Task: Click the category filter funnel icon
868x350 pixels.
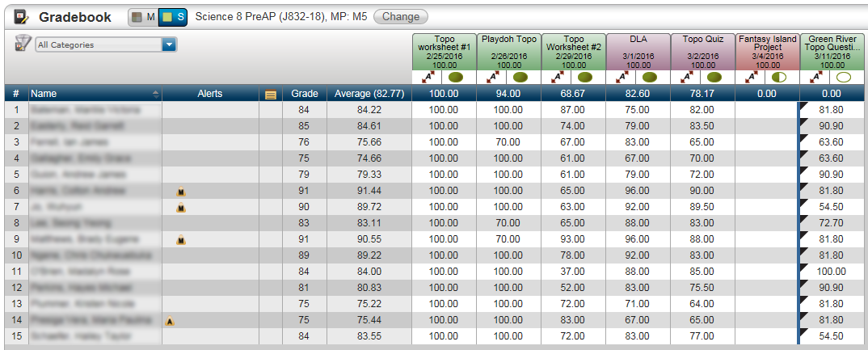Action: click(23, 44)
